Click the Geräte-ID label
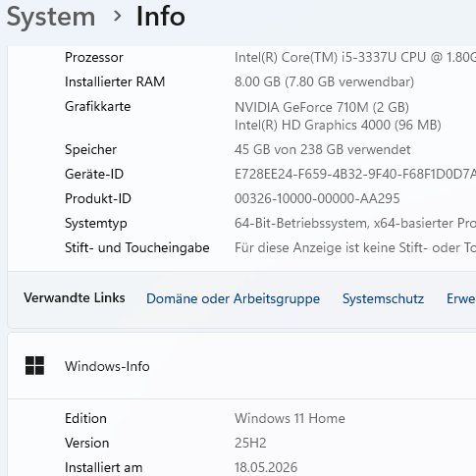This screenshot has height=476, width=476. [x=94, y=174]
